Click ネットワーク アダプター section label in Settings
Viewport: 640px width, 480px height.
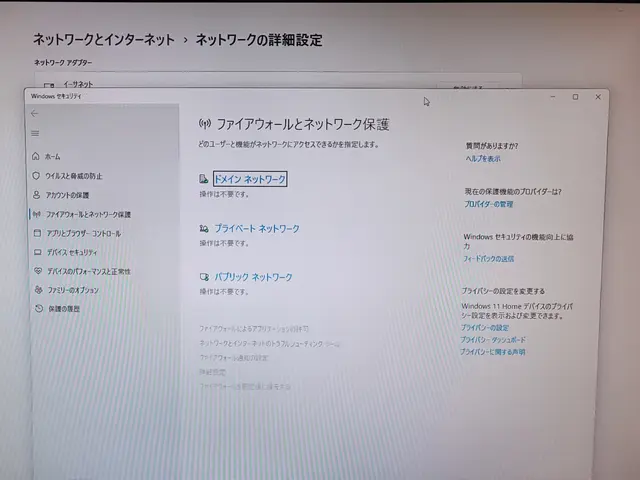[63, 62]
